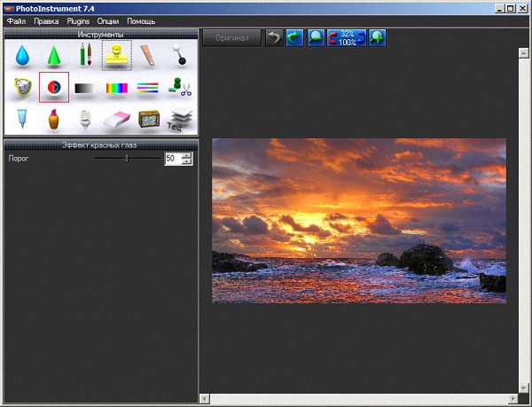Viewport: 532px width, 407px height.
Task: Open the Файл menu
Action: [x=16, y=21]
